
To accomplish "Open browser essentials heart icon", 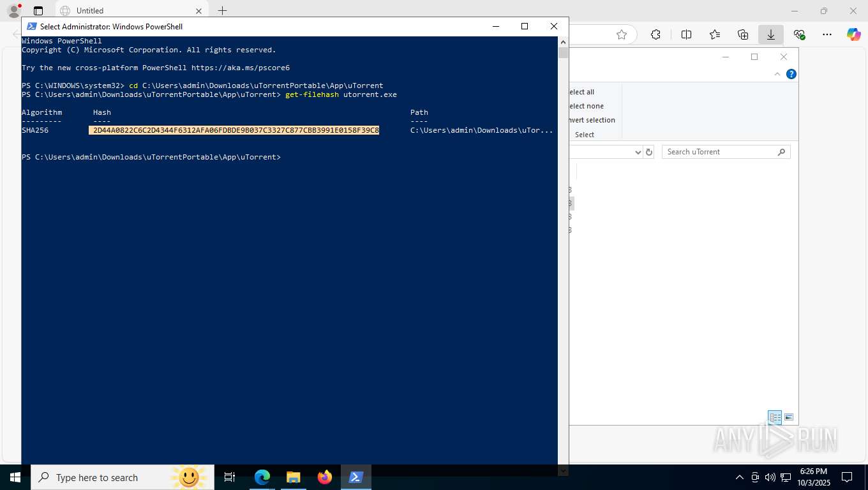I will point(799,34).
